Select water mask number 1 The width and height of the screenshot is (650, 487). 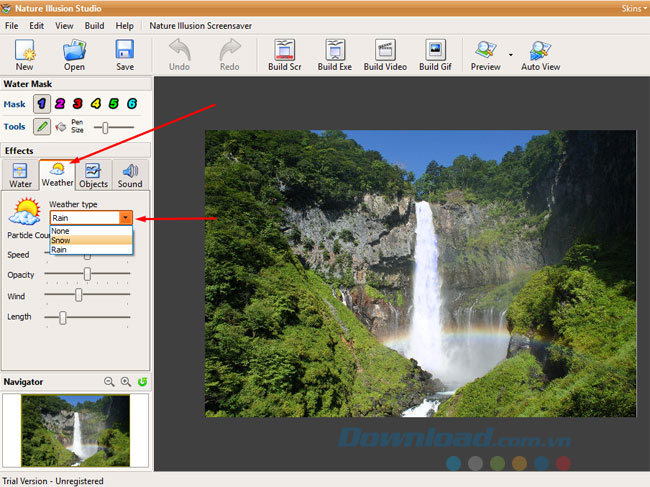tap(41, 104)
